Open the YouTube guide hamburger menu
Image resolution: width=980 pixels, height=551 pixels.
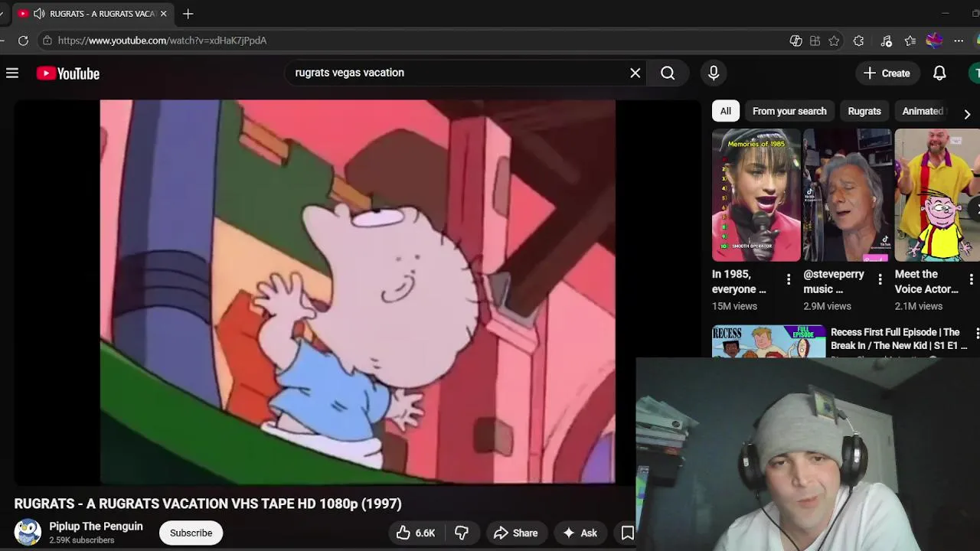pos(12,73)
